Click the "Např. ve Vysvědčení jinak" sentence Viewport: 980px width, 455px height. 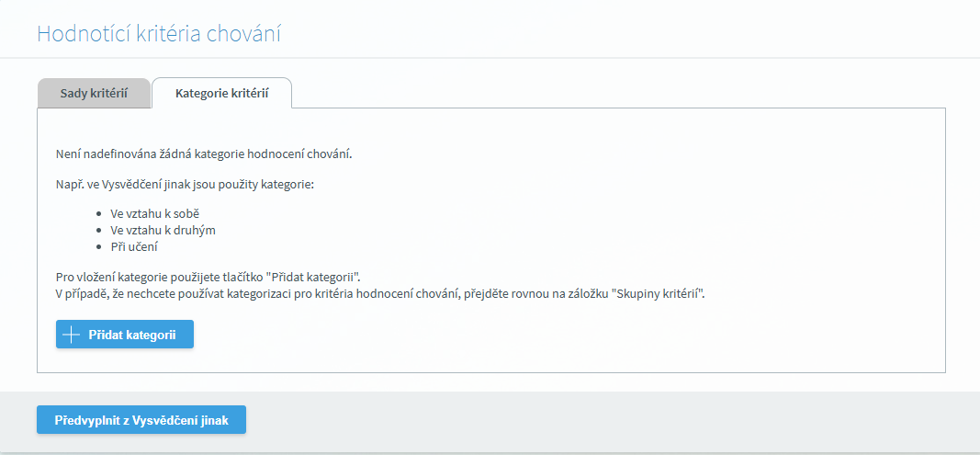coord(185,185)
